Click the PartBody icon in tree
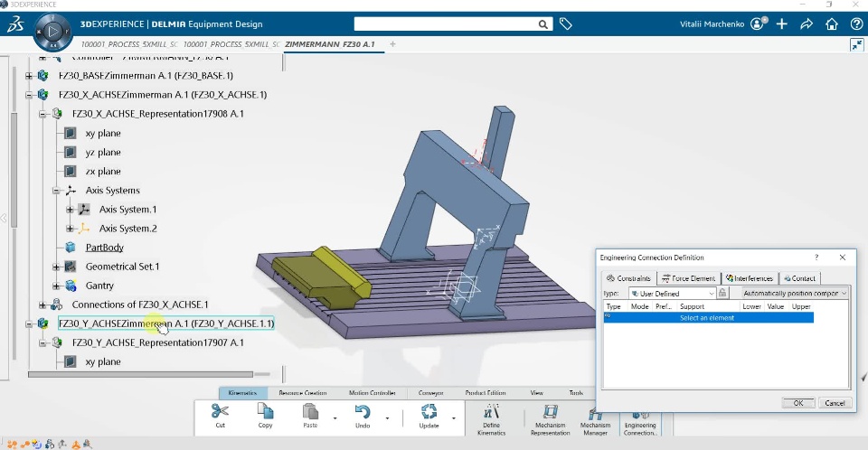Screen dimensions: 868x450 (x=71, y=247)
